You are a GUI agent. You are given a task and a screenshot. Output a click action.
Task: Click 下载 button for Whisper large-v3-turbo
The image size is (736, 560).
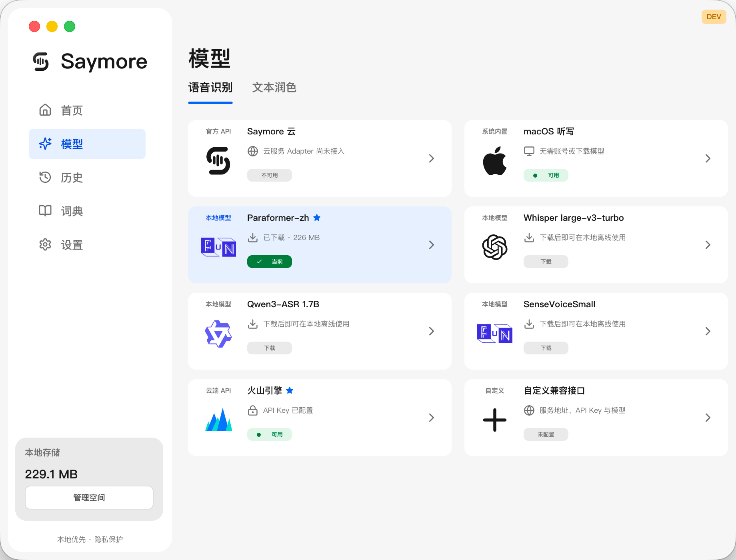(x=546, y=262)
